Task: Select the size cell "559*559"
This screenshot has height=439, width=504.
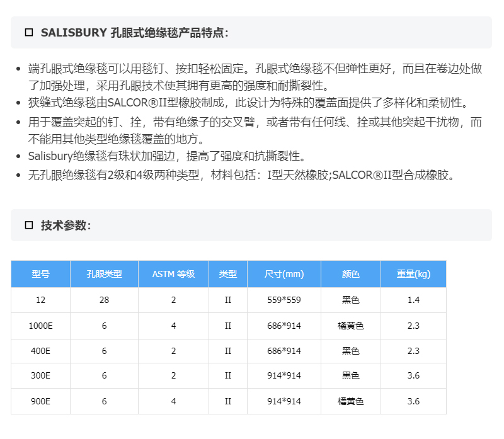Action: coord(284,300)
